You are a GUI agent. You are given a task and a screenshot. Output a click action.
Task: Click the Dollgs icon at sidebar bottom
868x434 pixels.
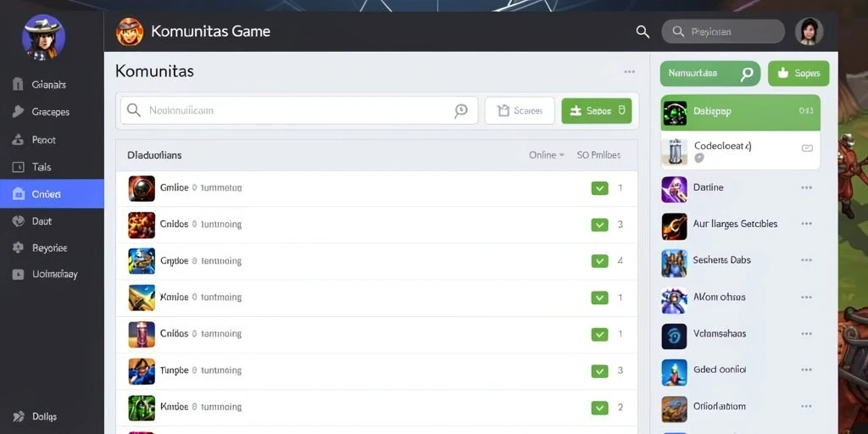click(x=19, y=416)
